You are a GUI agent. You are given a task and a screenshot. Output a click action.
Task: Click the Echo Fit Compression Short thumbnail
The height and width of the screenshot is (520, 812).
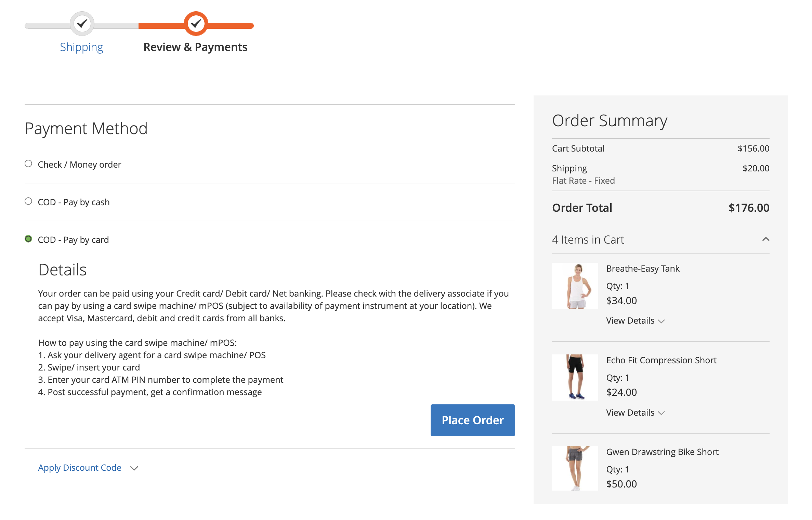click(575, 377)
